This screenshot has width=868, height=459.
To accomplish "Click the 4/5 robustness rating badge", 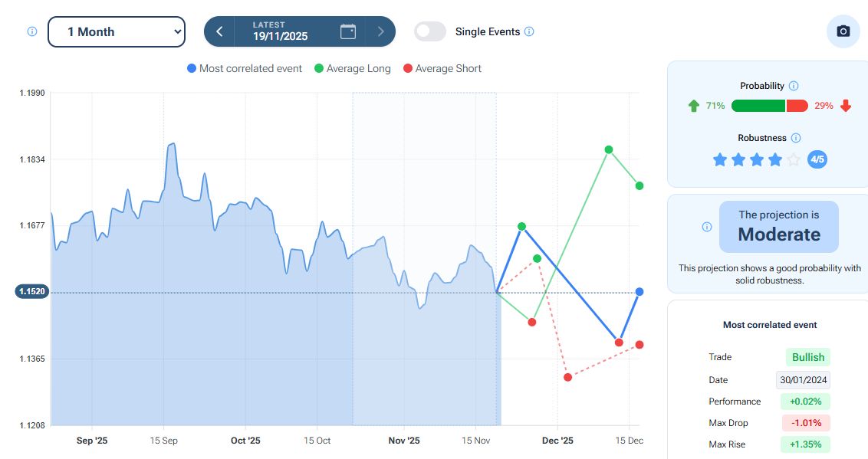I will tap(817, 159).
